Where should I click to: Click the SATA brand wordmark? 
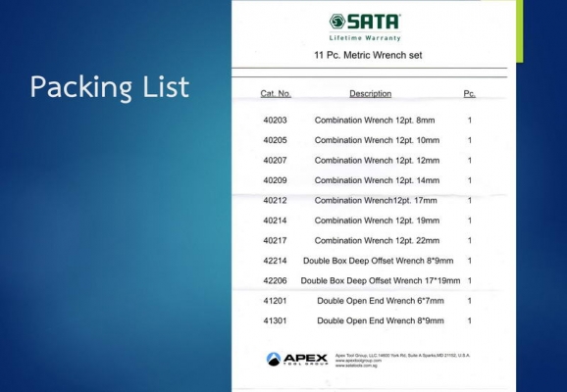pyautogui.click(x=374, y=22)
